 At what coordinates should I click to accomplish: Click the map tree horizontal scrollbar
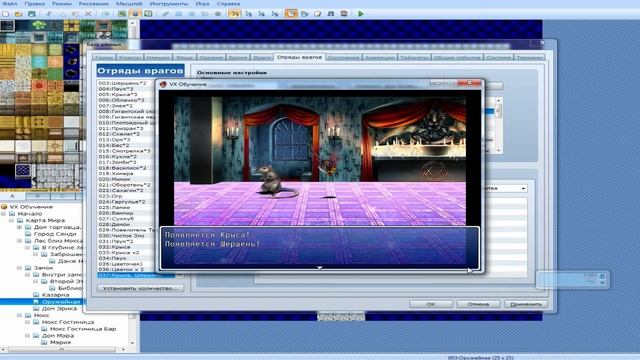(63, 349)
